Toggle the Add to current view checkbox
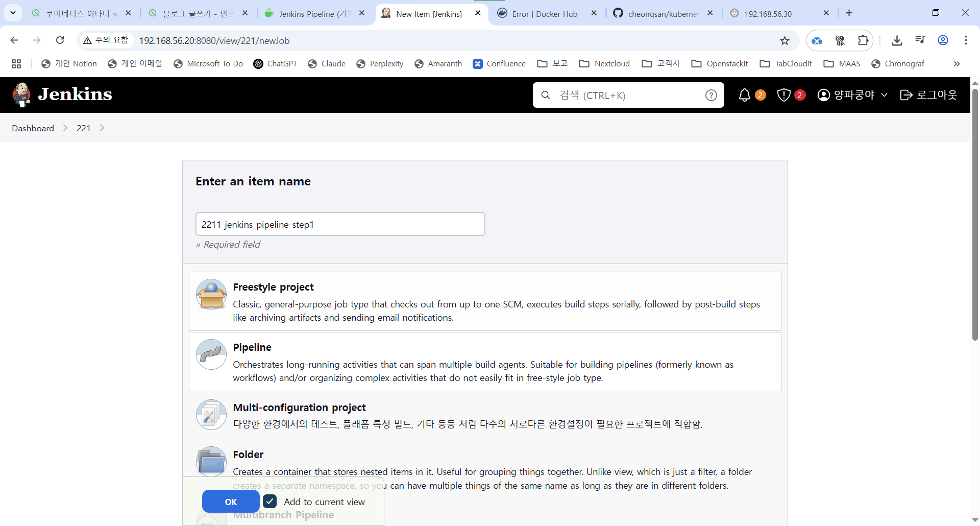 (270, 501)
